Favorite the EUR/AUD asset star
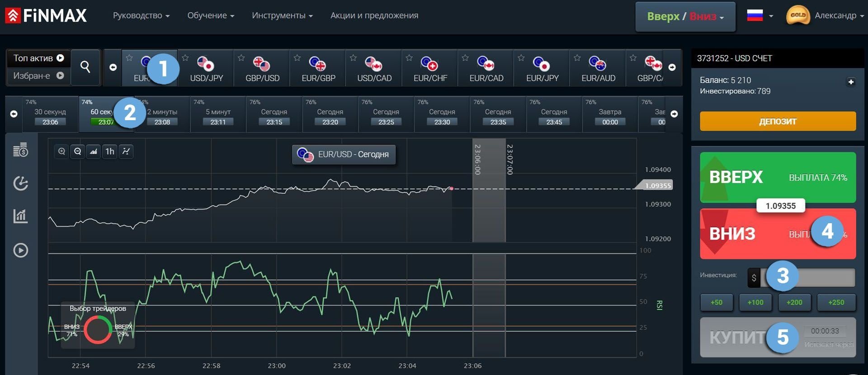The image size is (868, 375). [577, 58]
